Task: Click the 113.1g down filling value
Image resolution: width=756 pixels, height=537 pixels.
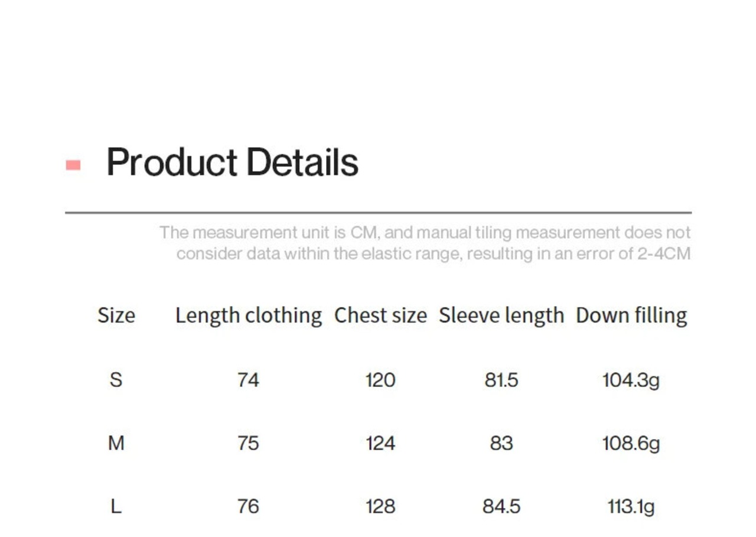Action: [x=631, y=507]
